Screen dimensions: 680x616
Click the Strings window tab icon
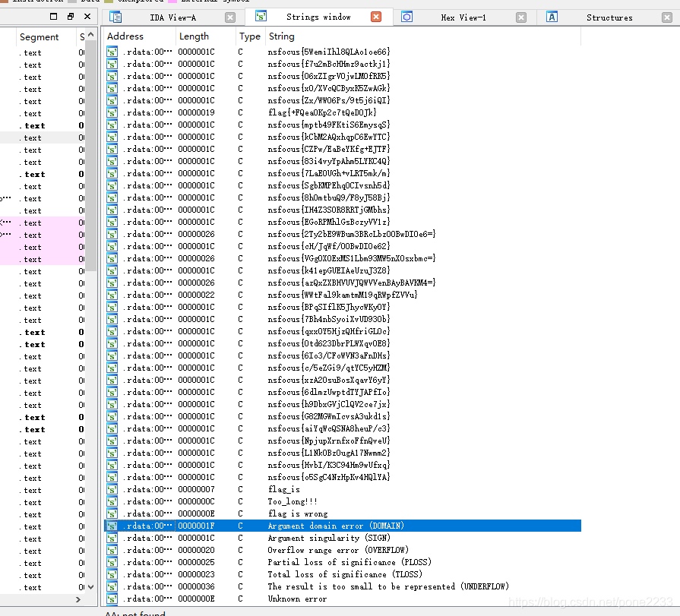261,17
